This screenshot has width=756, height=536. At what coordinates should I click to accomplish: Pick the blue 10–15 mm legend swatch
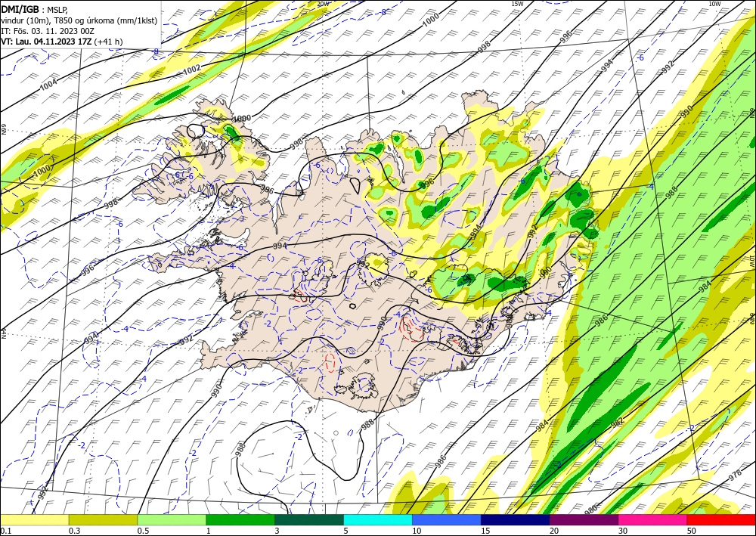click(x=447, y=520)
